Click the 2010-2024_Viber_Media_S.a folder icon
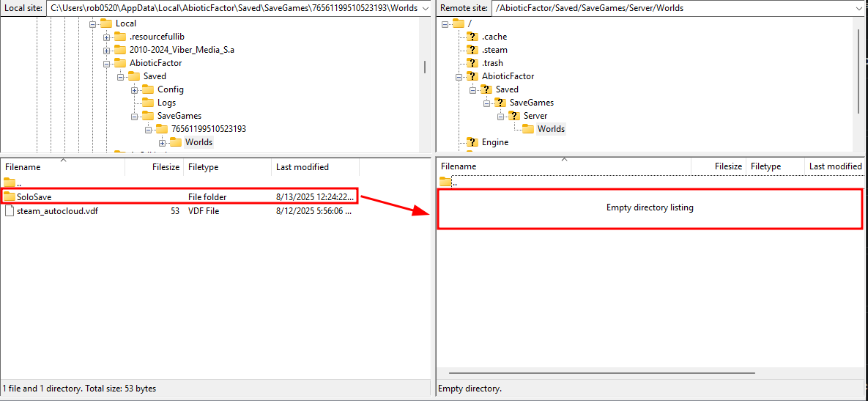Viewport: 868px width, 401px height. click(120, 50)
